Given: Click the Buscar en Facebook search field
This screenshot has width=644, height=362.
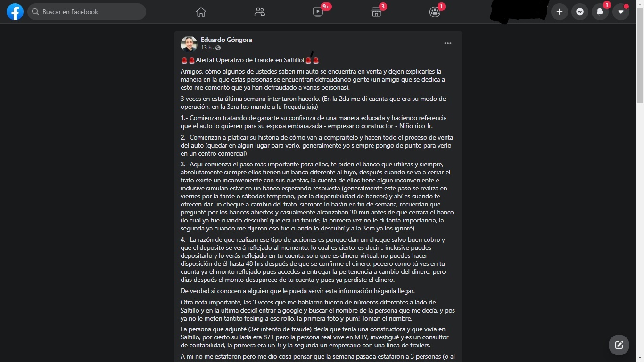Looking at the screenshot, I should pos(87,12).
